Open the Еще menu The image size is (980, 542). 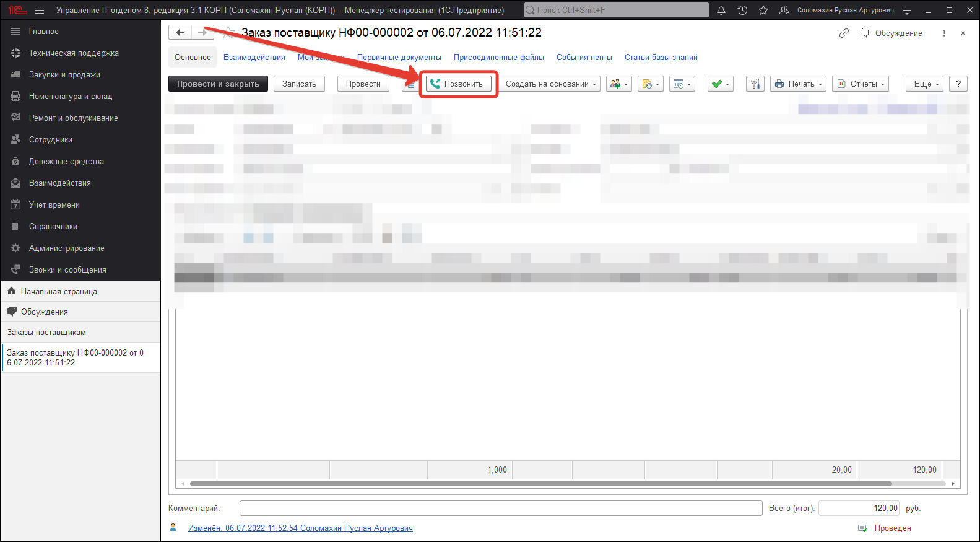click(924, 84)
